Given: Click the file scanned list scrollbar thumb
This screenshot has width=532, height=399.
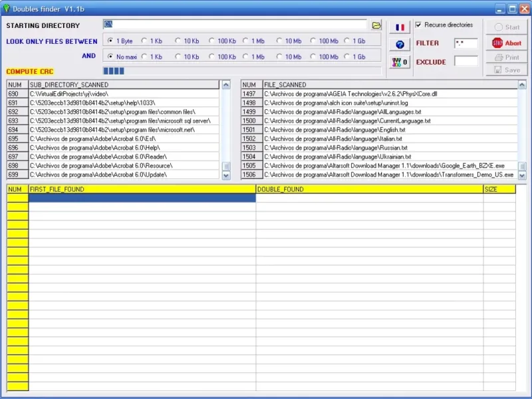Looking at the screenshot, I should pyautogui.click(x=522, y=166).
